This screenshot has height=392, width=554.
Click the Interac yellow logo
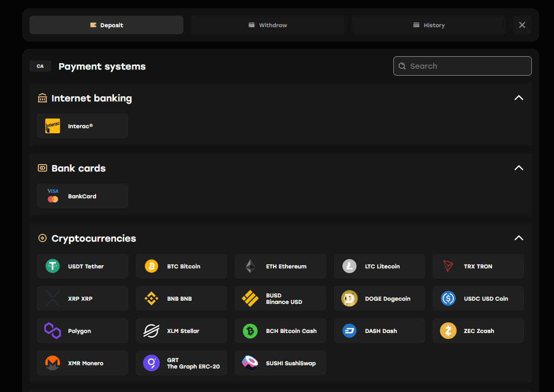(x=53, y=126)
